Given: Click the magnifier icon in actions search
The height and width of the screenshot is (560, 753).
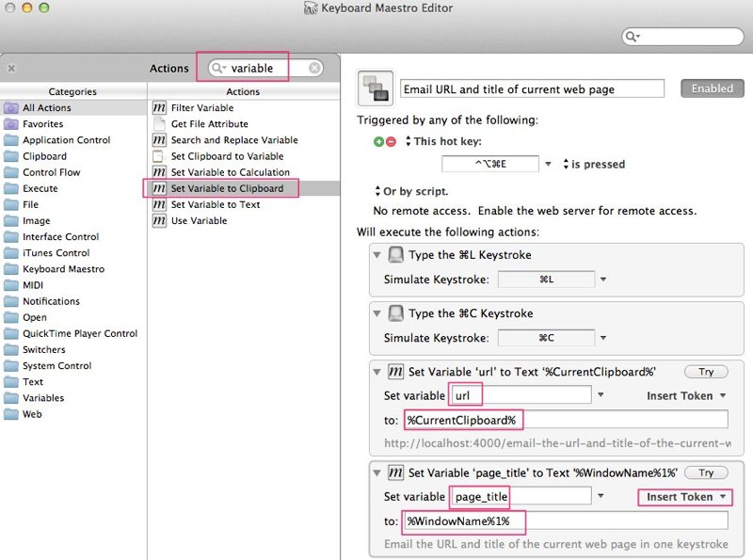Looking at the screenshot, I should (218, 68).
